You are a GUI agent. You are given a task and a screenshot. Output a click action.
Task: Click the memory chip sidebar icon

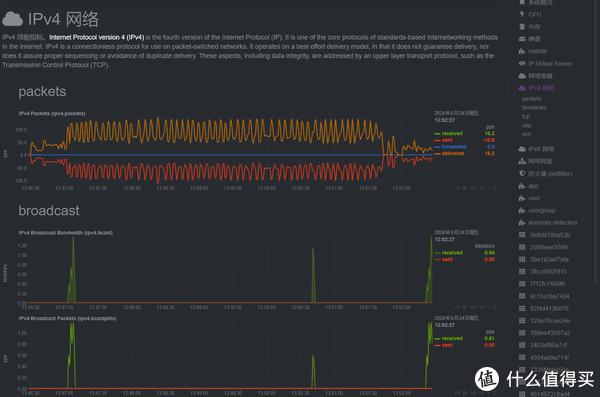click(522, 26)
